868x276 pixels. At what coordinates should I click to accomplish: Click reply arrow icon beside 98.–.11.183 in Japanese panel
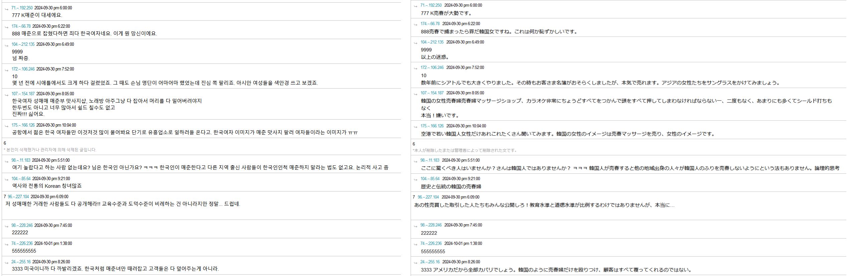(x=415, y=161)
